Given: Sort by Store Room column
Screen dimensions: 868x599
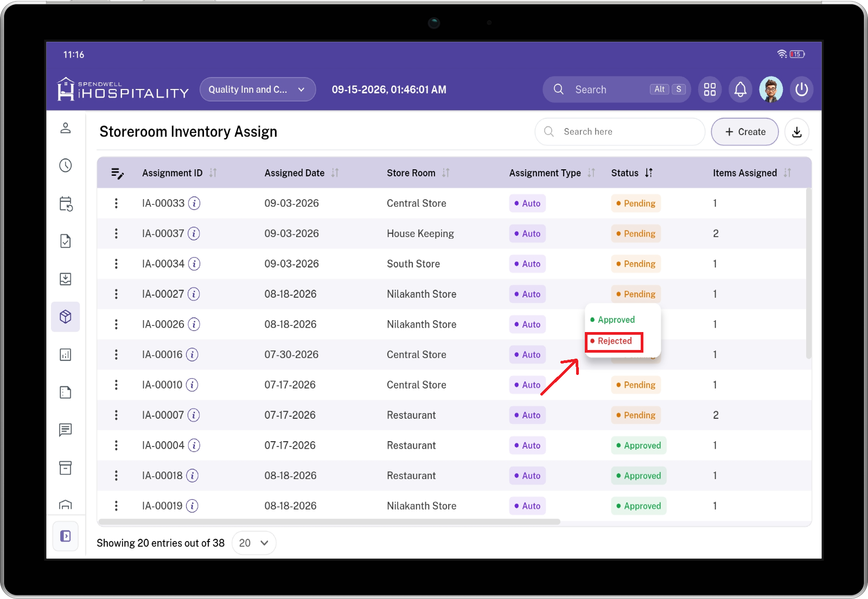Looking at the screenshot, I should point(446,173).
